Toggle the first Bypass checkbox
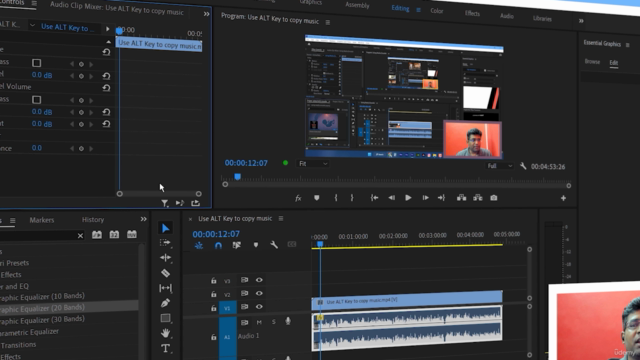640x360 pixels. point(36,63)
